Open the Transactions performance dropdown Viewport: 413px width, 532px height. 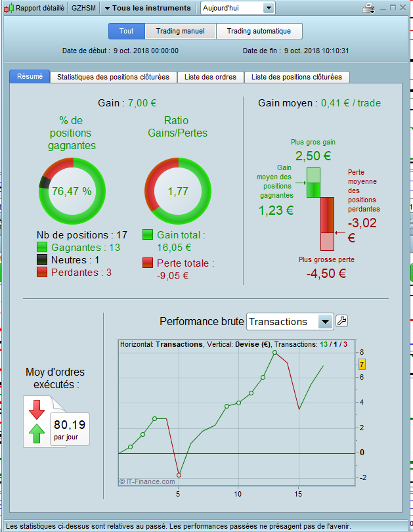point(290,322)
